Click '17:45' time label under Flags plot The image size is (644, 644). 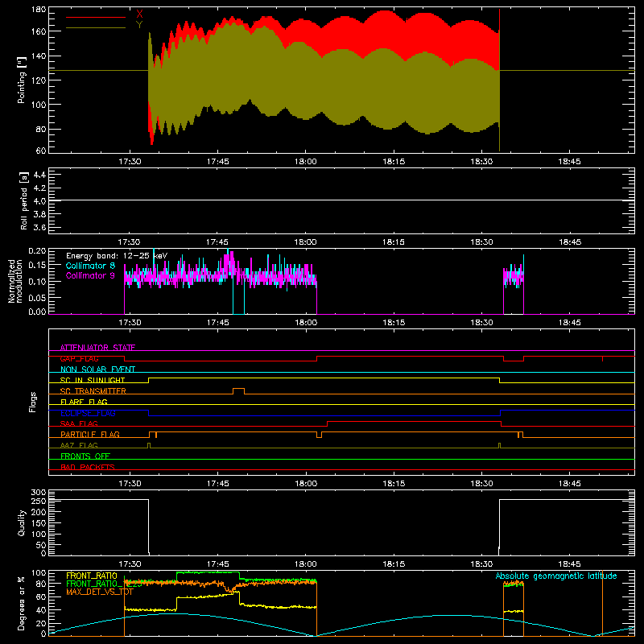[217, 484]
